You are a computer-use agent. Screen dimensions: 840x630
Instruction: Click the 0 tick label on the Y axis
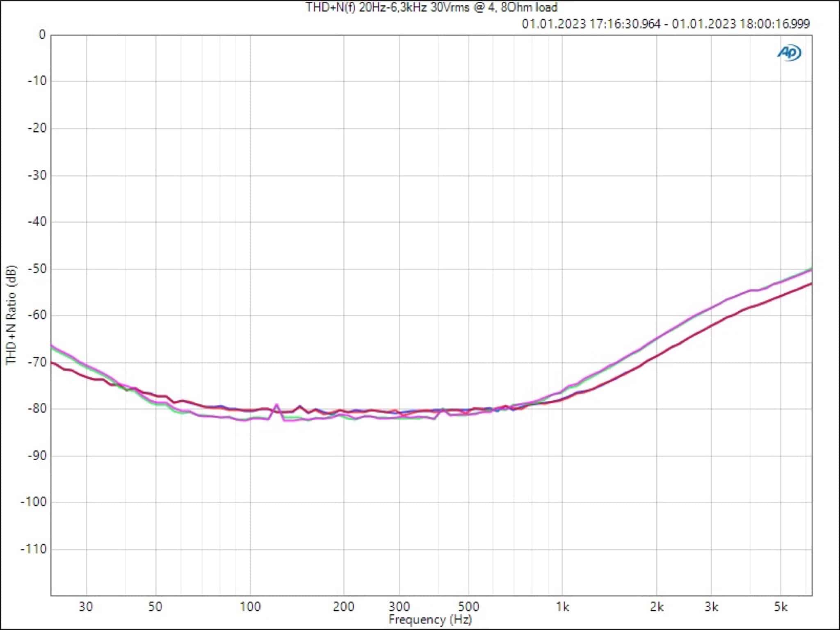[x=42, y=35]
